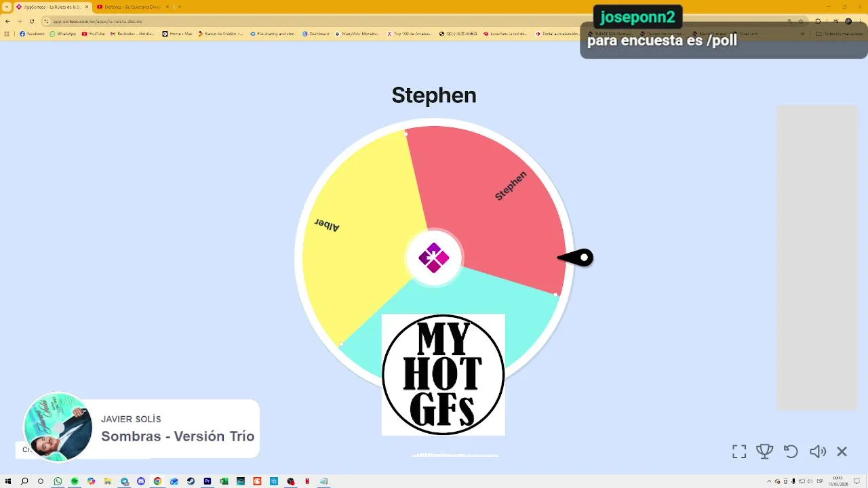Image resolution: width=868 pixels, height=488 pixels.
Task: Open the Facebook bookmark
Action: [x=32, y=33]
